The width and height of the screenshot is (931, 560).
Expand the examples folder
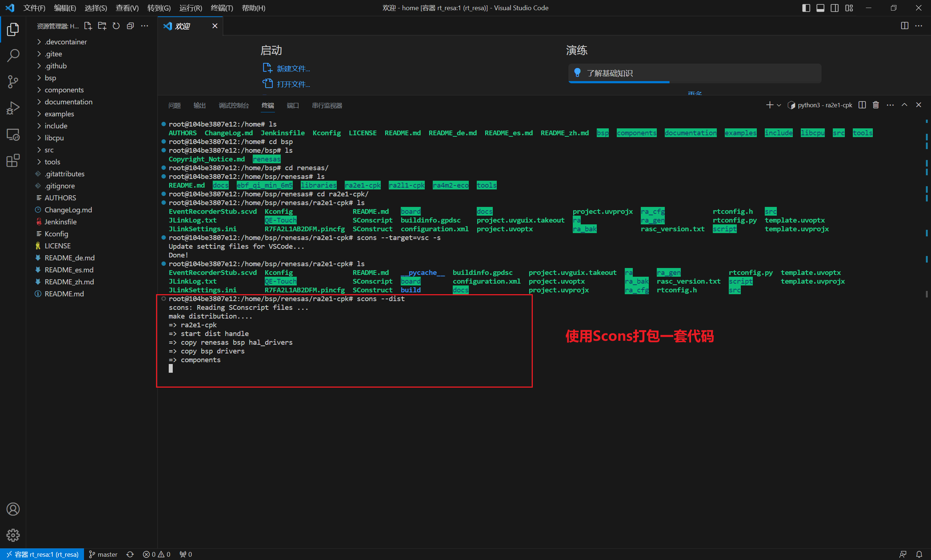[92, 114]
